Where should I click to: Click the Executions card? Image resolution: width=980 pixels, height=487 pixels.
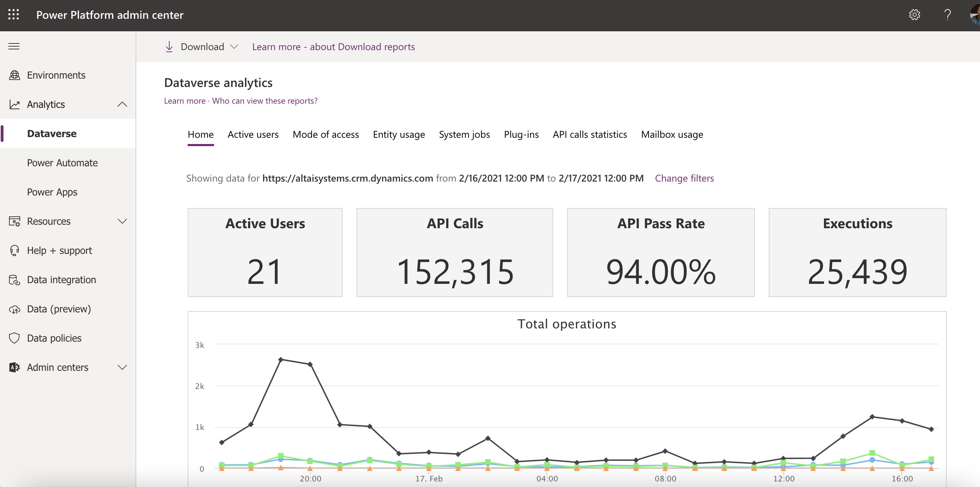(858, 253)
